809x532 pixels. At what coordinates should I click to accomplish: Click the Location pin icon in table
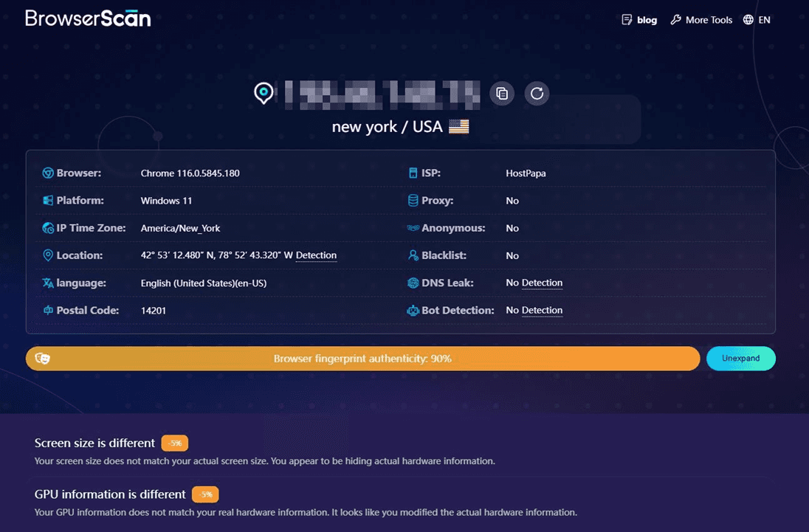tap(48, 255)
